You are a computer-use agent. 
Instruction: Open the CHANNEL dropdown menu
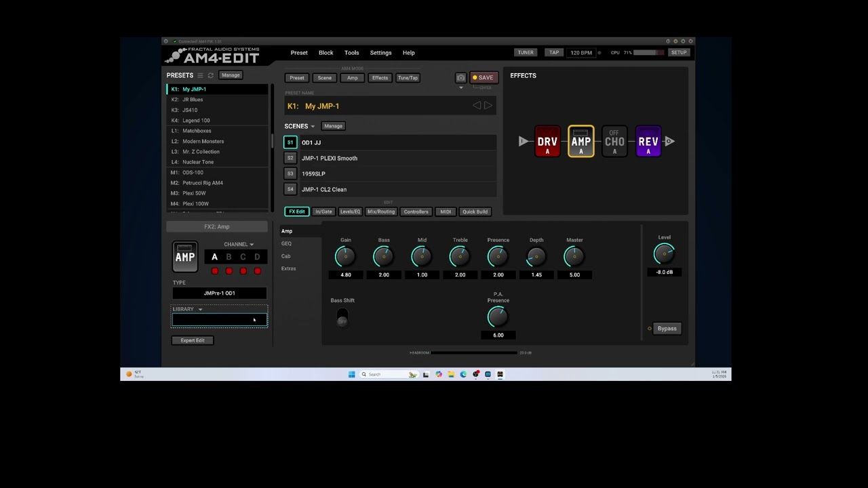[239, 245]
